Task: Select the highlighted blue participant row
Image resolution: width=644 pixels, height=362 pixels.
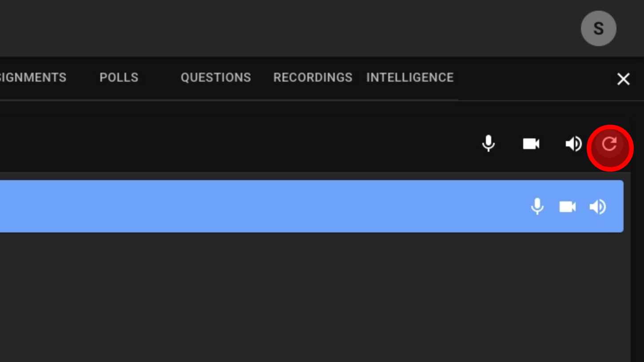Action: [266, 206]
